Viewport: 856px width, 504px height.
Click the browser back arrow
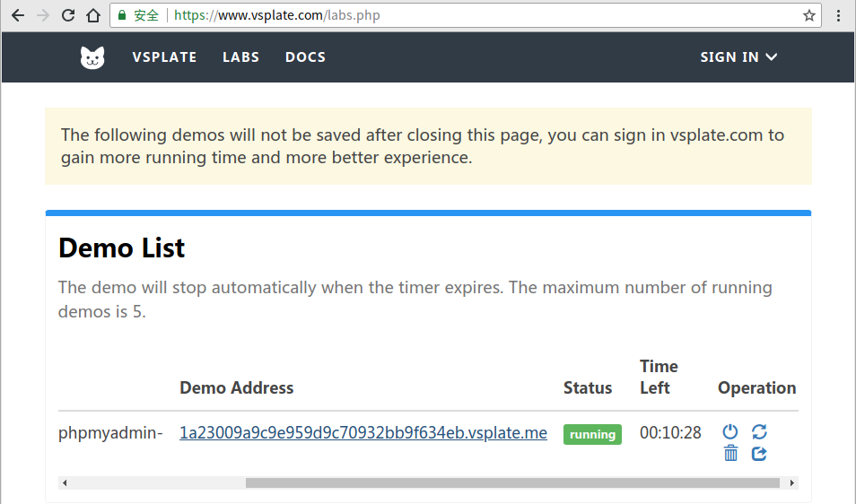tap(18, 15)
